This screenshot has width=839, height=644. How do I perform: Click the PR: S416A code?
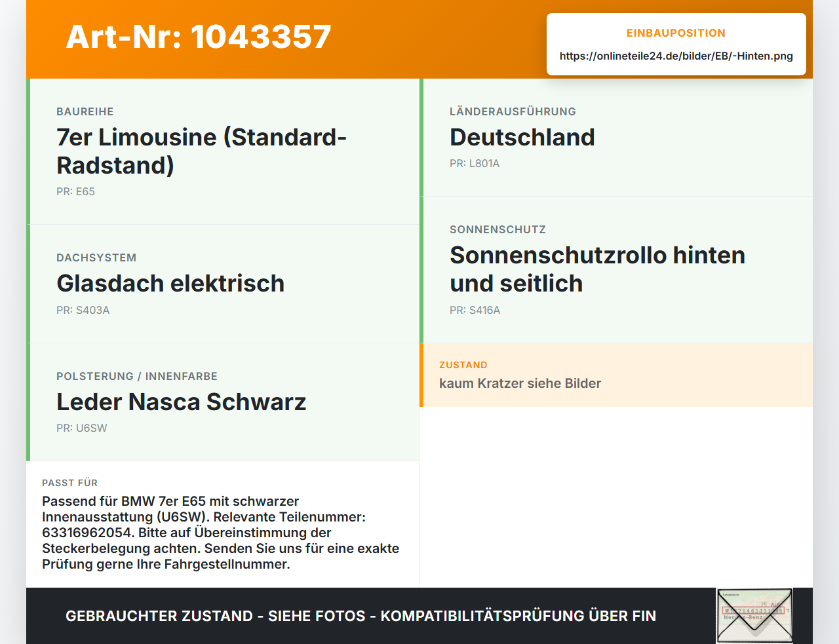click(x=475, y=310)
